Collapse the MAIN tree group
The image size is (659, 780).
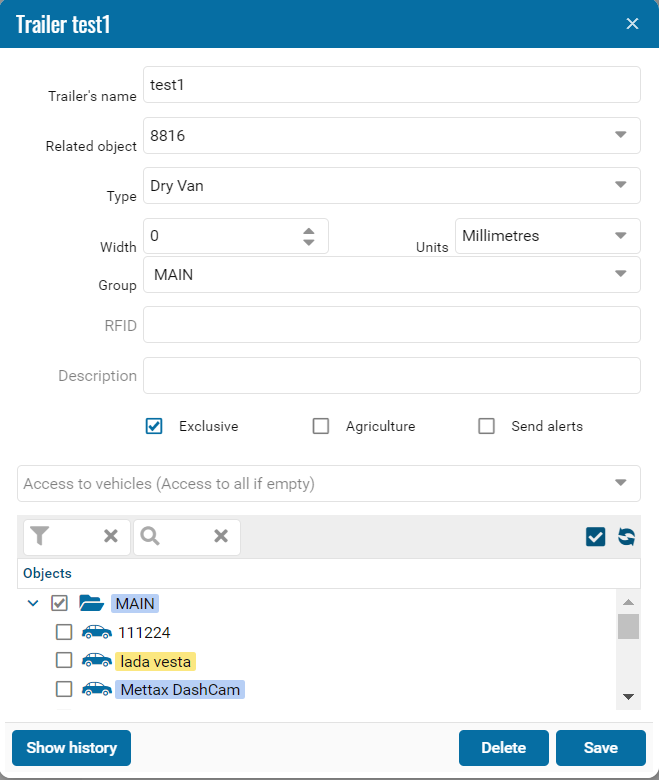pyautogui.click(x=33, y=603)
